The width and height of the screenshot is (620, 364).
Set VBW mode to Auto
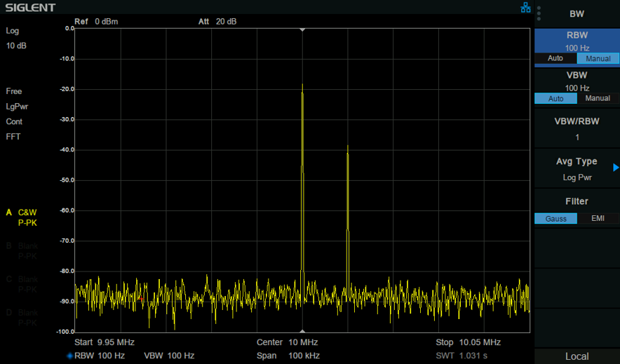[555, 98]
